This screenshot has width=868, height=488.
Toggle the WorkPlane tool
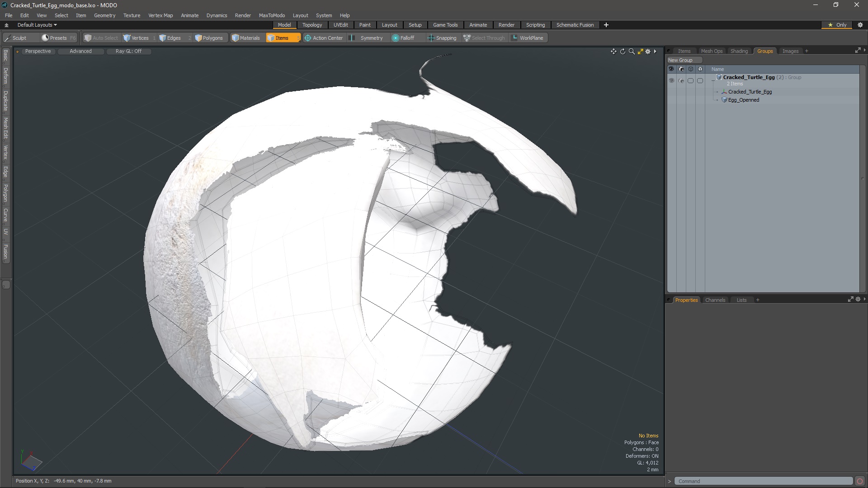[527, 38]
